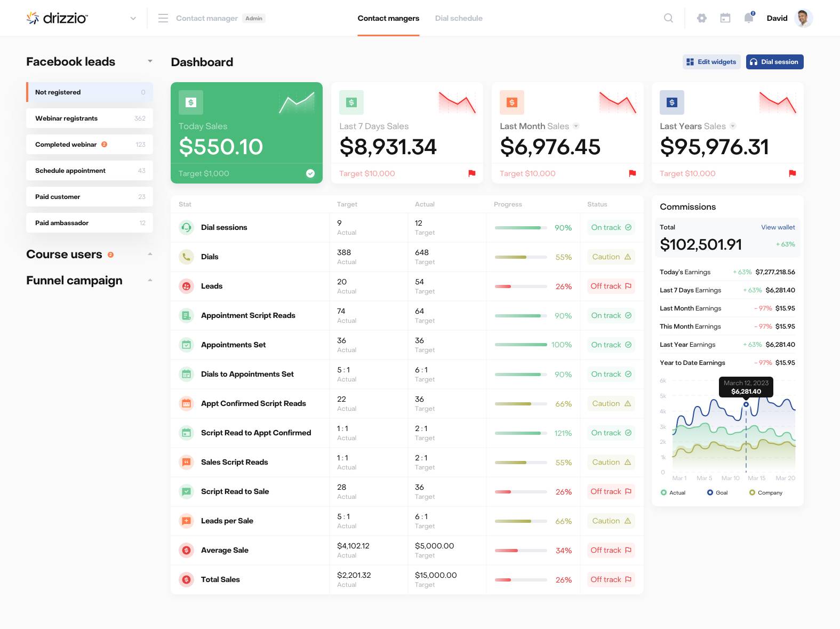Click the Dials Caution badge
Viewport: 840px width, 629px height.
coord(611,257)
